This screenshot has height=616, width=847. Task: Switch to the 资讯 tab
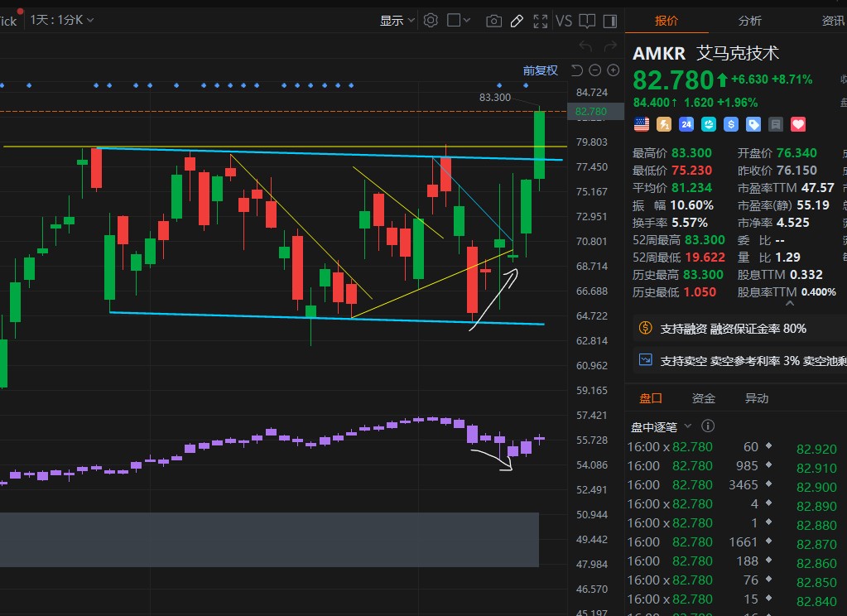833,21
